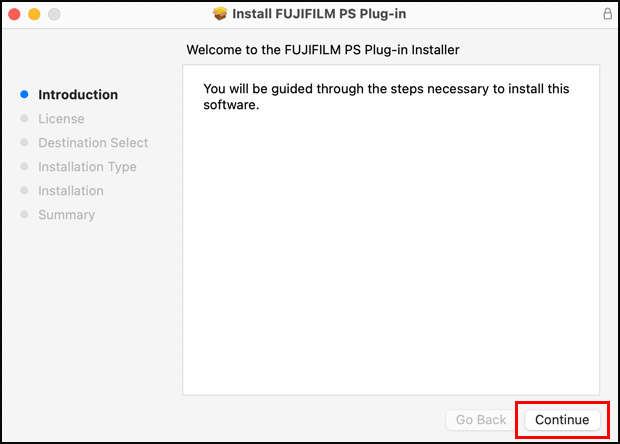Click the gray bullet beside Destination Select
620x444 pixels.
(24, 143)
